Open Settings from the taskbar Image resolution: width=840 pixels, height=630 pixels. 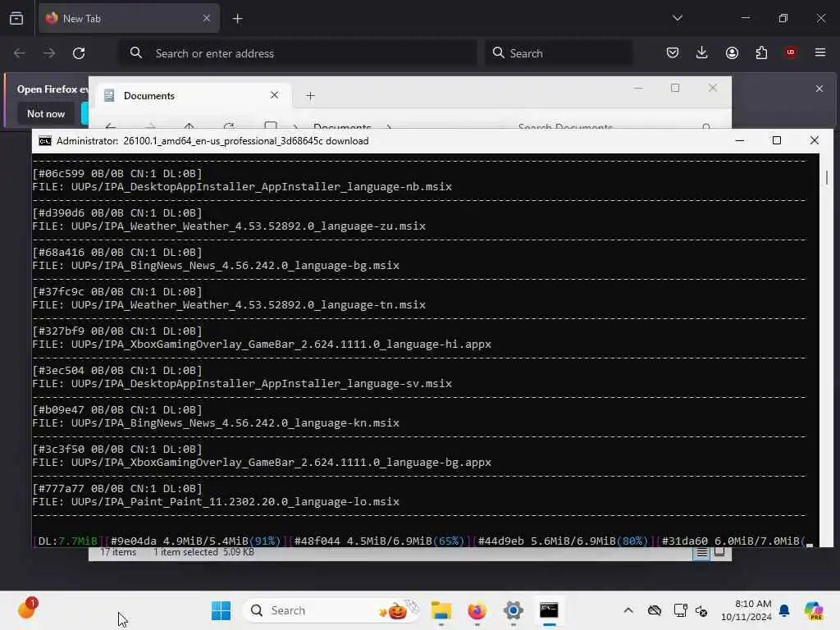[513, 610]
